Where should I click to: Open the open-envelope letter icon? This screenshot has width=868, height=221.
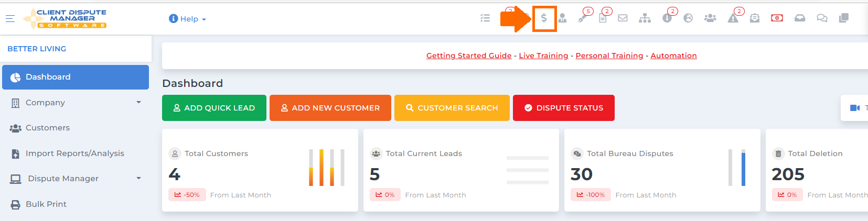[x=755, y=18]
